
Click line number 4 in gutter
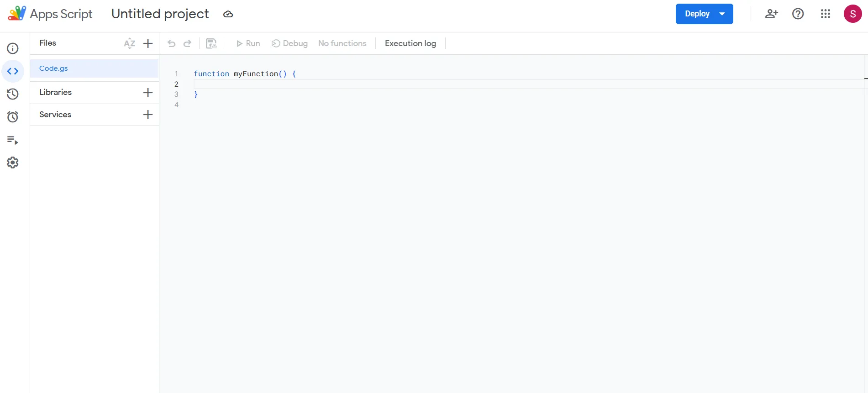click(x=176, y=105)
